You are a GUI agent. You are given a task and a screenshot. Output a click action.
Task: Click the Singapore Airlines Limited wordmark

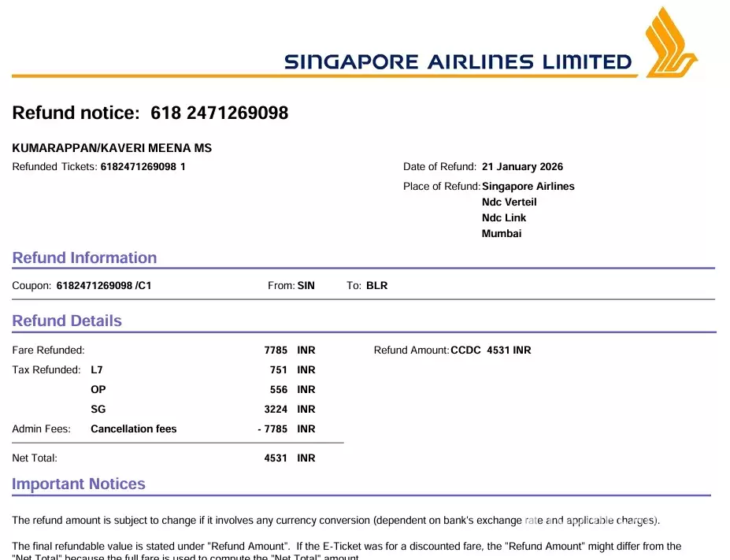tap(458, 62)
